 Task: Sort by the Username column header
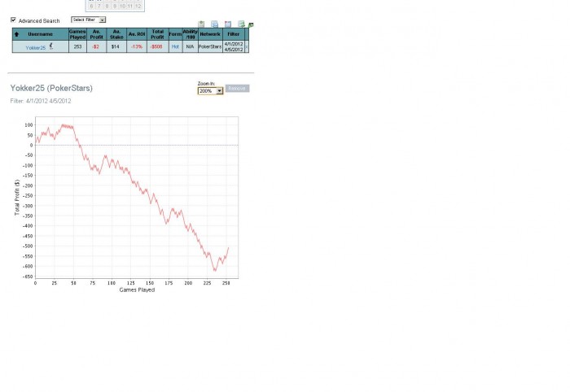(x=41, y=34)
